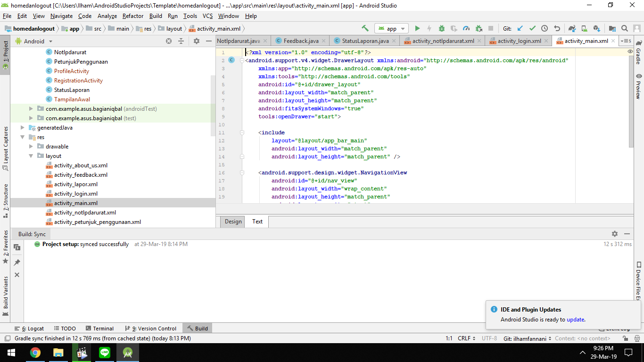Open the TODO tool window
The width and height of the screenshot is (644, 362).
[x=65, y=329]
